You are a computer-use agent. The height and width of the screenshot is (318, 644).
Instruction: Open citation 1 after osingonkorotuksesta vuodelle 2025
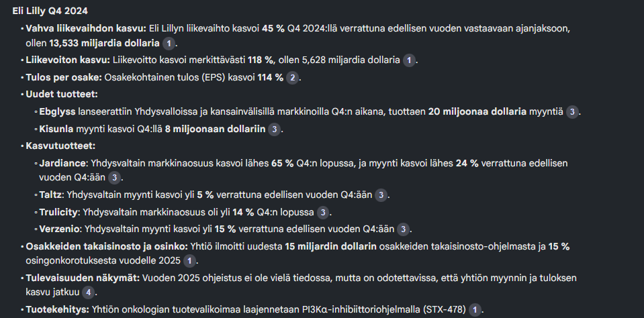pos(190,260)
